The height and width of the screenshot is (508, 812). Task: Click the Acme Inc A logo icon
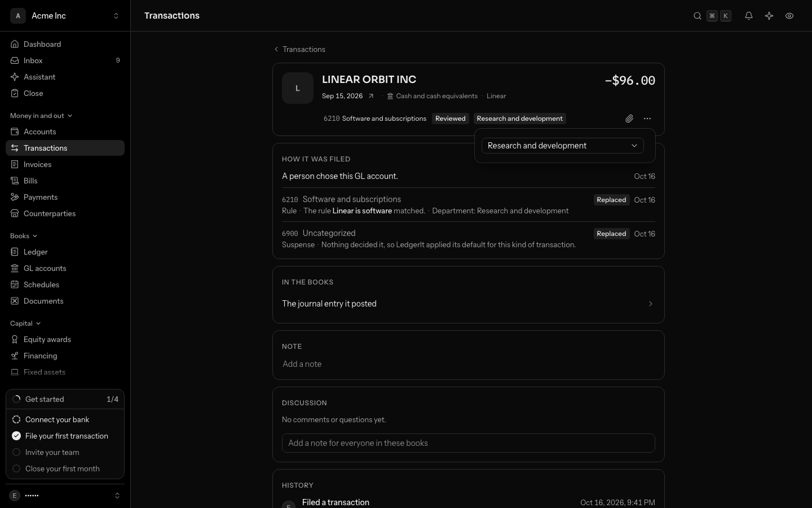(18, 16)
